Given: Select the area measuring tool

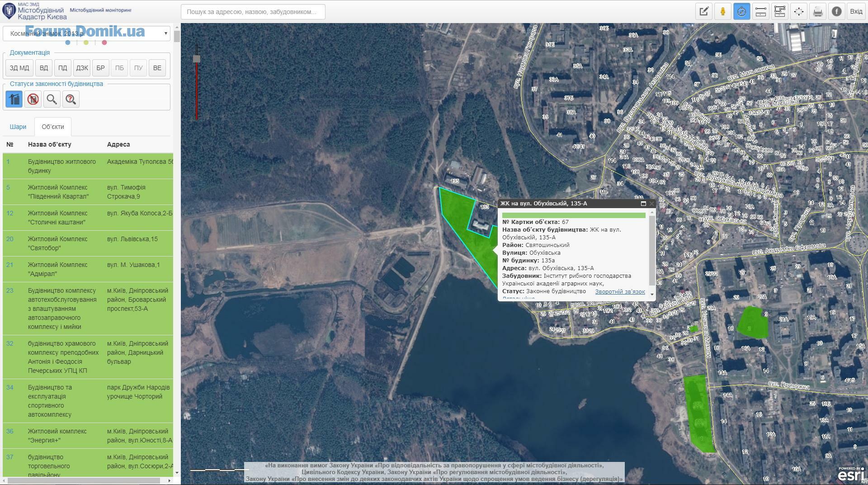Looking at the screenshot, I should point(779,11).
